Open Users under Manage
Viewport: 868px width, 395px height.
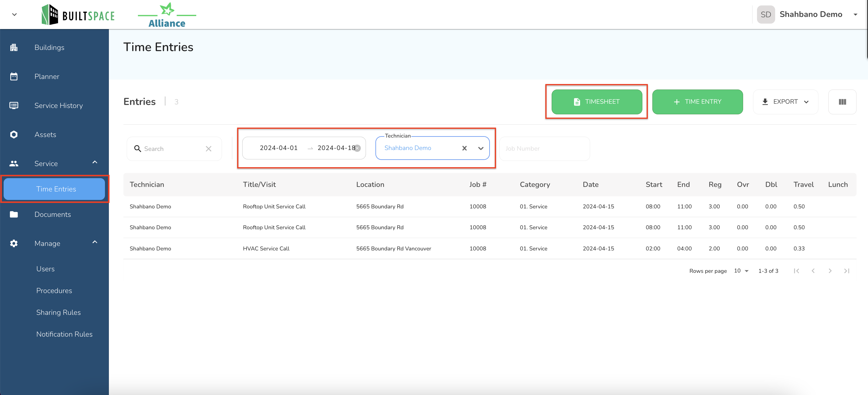pyautogui.click(x=45, y=269)
